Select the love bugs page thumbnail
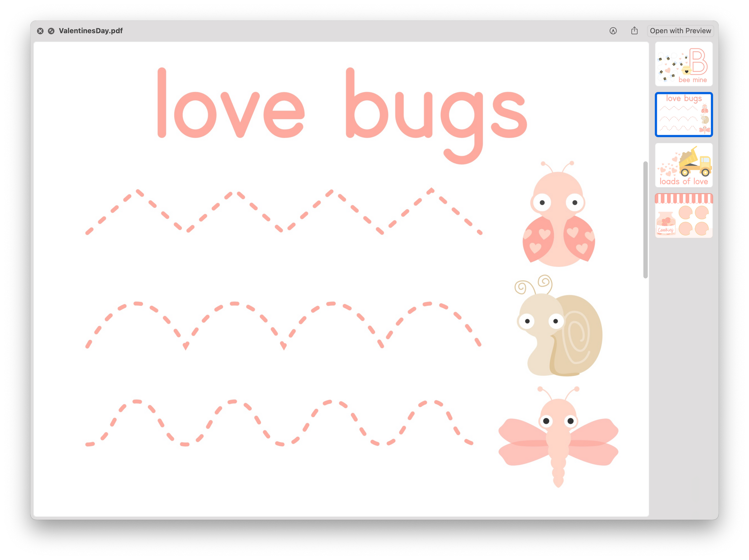Image resolution: width=749 pixels, height=560 pixels. [x=683, y=114]
